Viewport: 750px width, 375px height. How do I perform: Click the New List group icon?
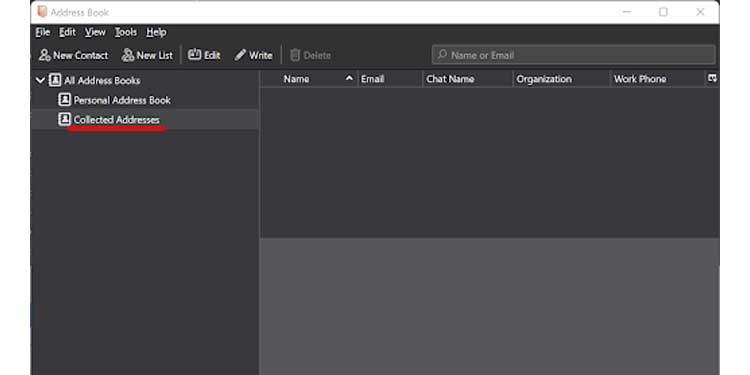[128, 55]
